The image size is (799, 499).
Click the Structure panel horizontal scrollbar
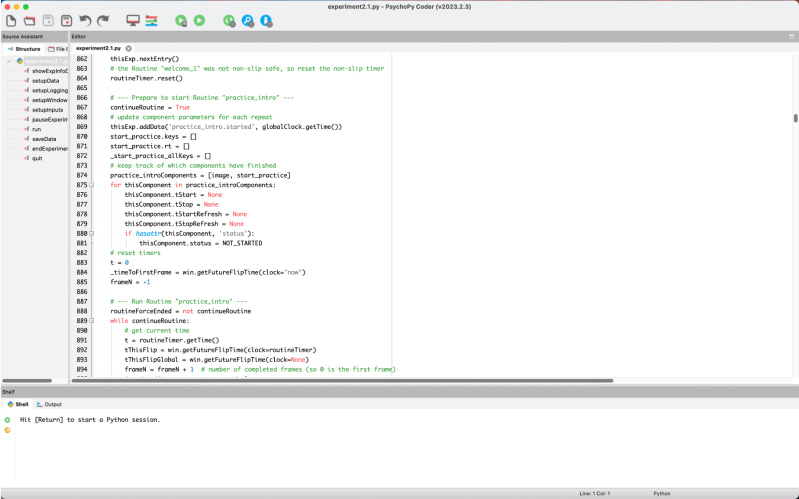point(27,381)
